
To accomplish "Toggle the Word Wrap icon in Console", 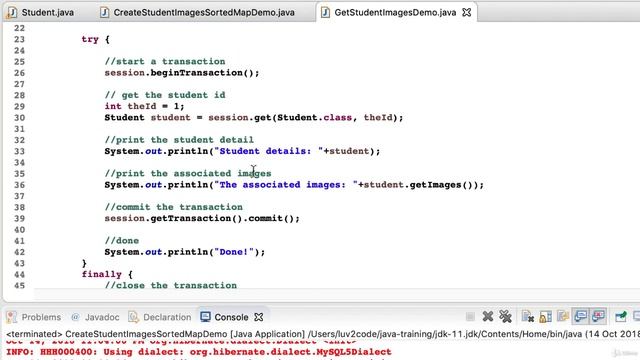I will click(x=563, y=316).
